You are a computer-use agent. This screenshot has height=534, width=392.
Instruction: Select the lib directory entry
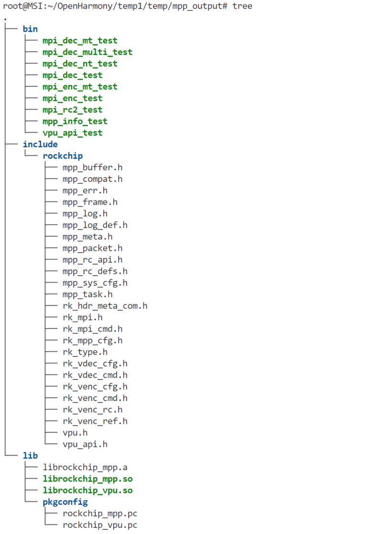[30, 456]
